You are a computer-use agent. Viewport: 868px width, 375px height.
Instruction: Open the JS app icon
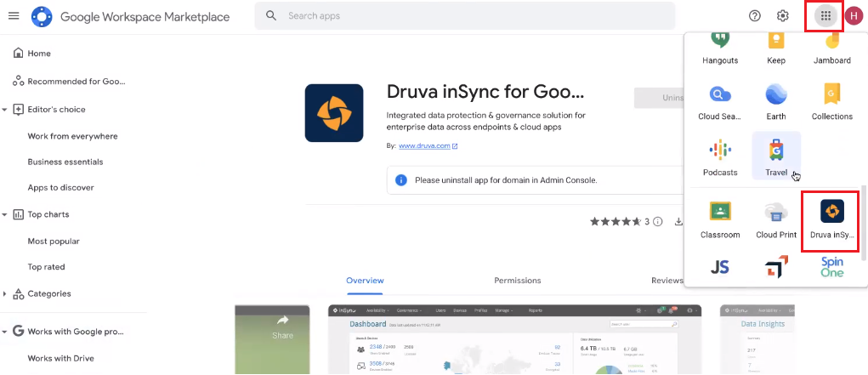point(719,266)
